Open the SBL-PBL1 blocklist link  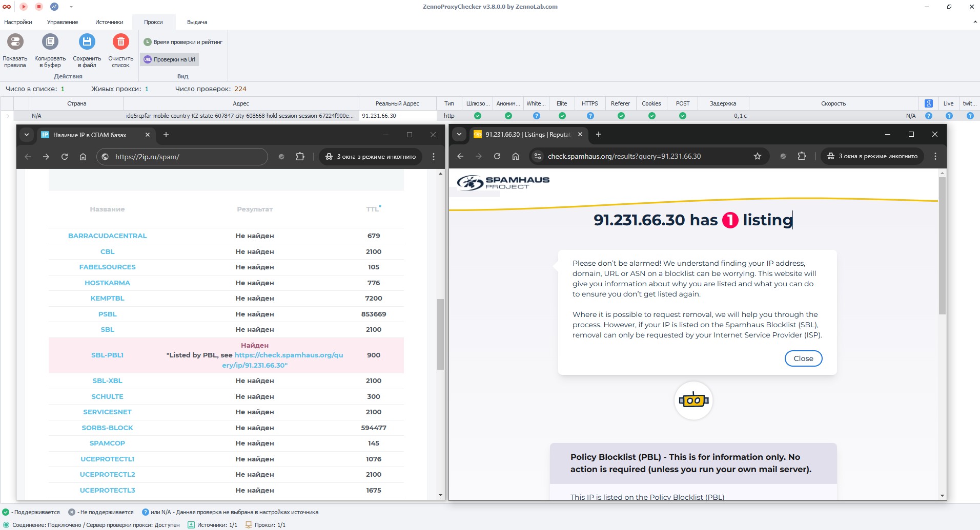pos(108,355)
